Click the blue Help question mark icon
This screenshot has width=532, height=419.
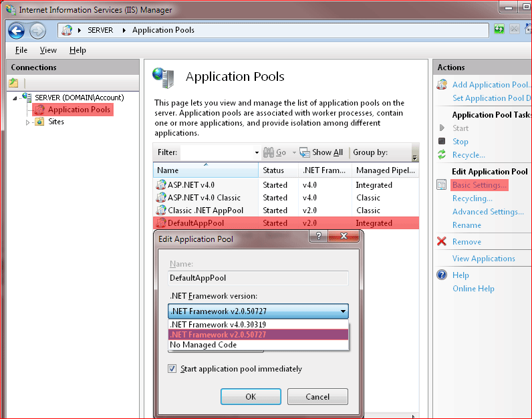442,275
